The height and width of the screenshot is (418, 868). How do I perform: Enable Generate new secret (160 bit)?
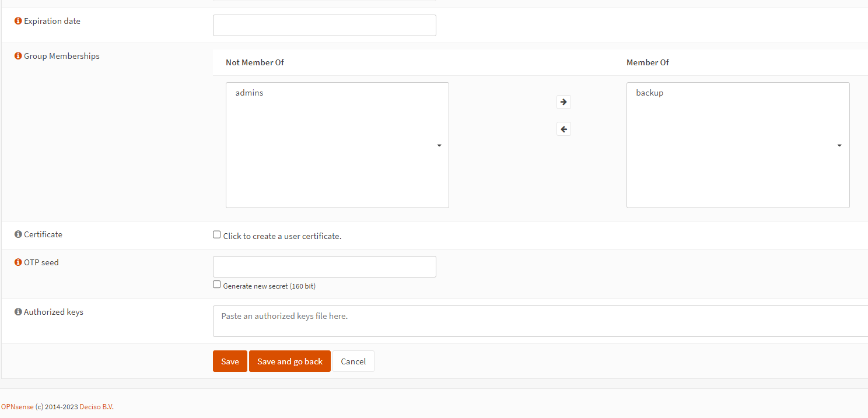tap(216, 284)
